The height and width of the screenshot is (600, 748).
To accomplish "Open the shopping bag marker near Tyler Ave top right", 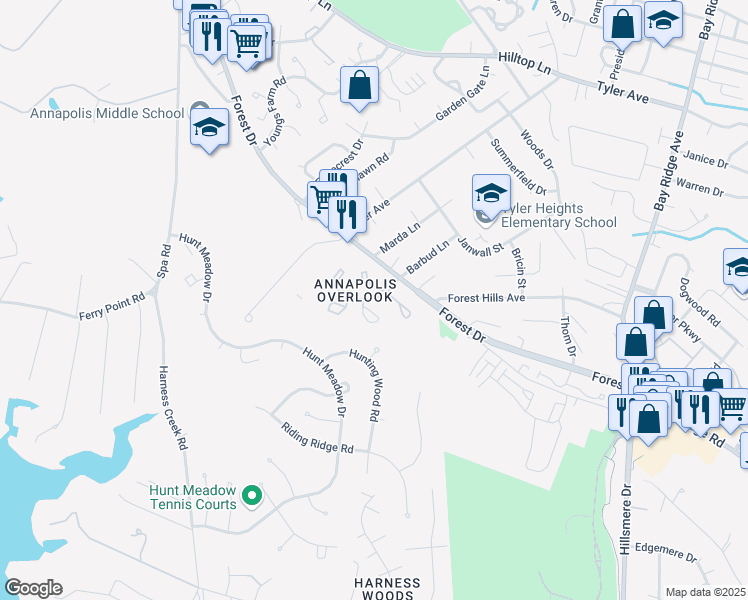I will point(622,25).
